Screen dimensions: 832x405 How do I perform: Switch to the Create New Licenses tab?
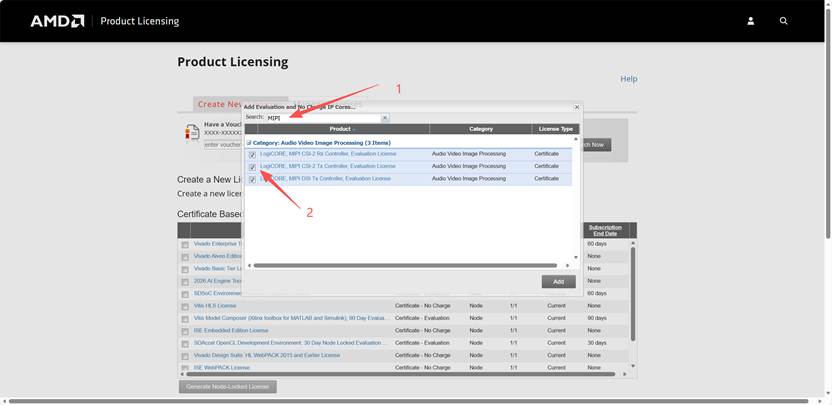(x=220, y=104)
